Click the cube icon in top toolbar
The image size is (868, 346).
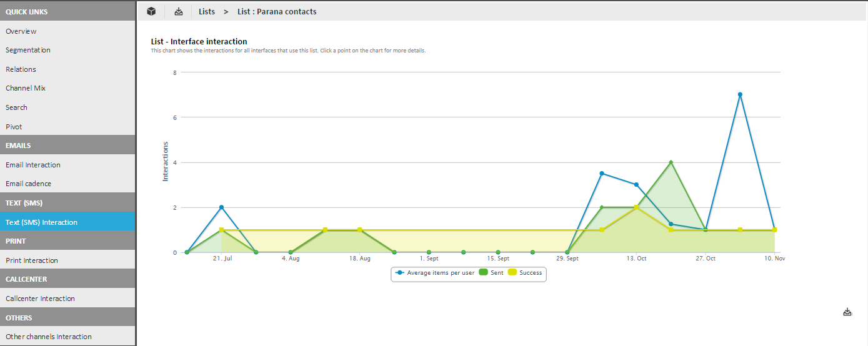[151, 11]
